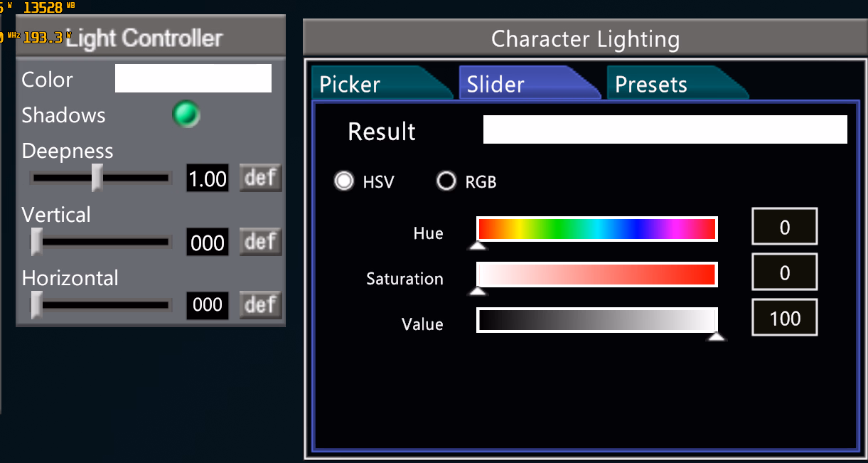Screen dimensions: 868x463
Task: Click the Deepness 1.00 value field
Action: [x=208, y=179]
